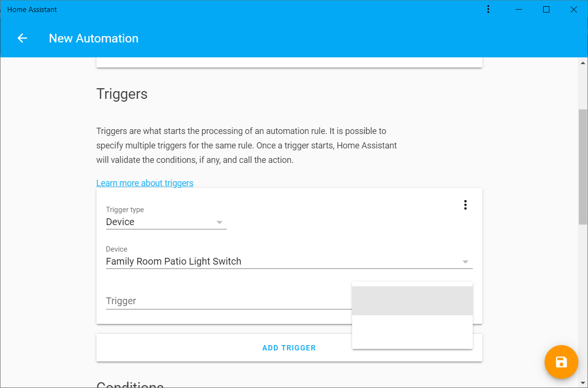Save the automation with the floppy button
This screenshot has height=388, width=588.
[561, 362]
